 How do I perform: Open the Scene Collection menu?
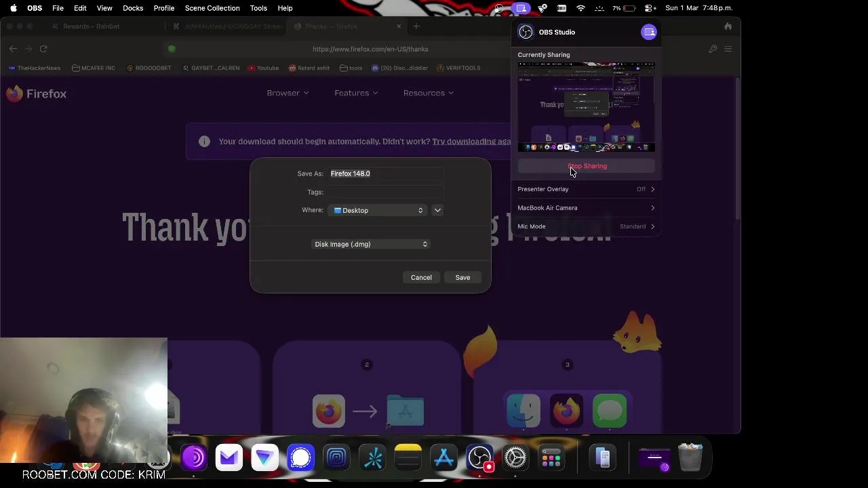212,8
